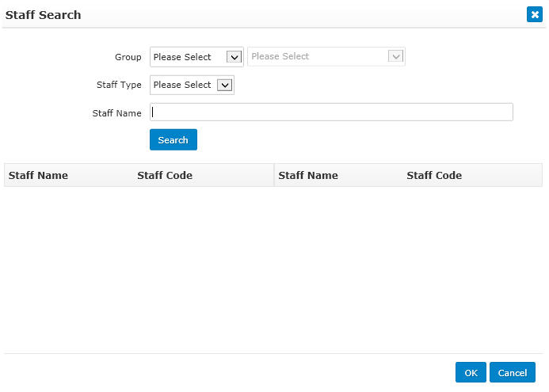Close the Staff Search dialog with X
Screen dimensions: 549x392
click(534, 14)
